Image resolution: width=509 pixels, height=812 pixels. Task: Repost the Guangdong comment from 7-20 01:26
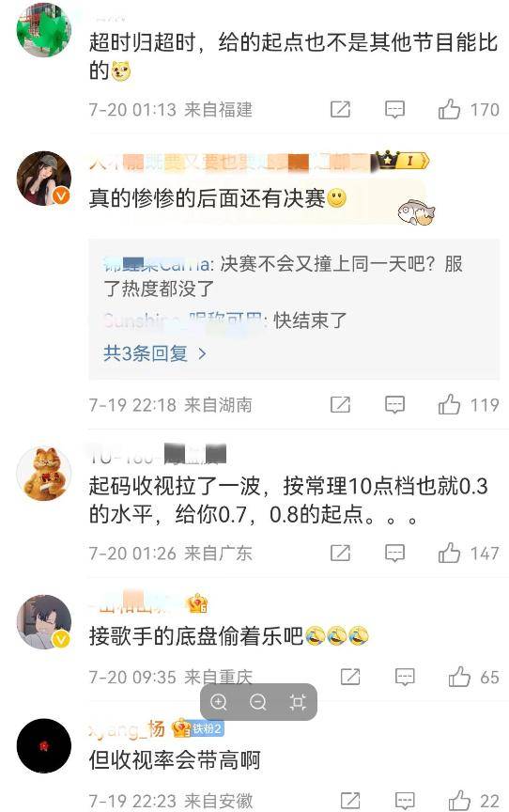(340, 553)
